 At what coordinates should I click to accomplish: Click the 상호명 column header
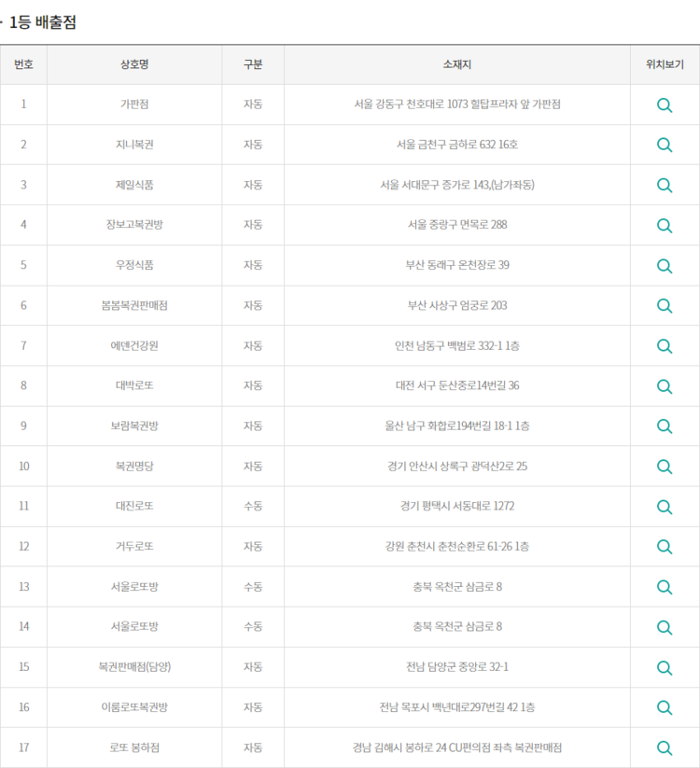[134, 64]
